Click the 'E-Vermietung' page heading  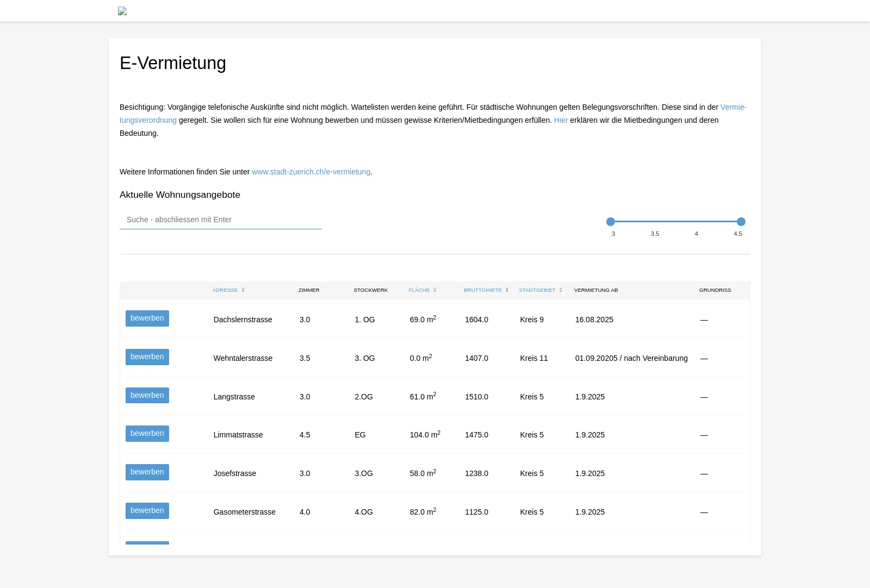pyautogui.click(x=173, y=63)
